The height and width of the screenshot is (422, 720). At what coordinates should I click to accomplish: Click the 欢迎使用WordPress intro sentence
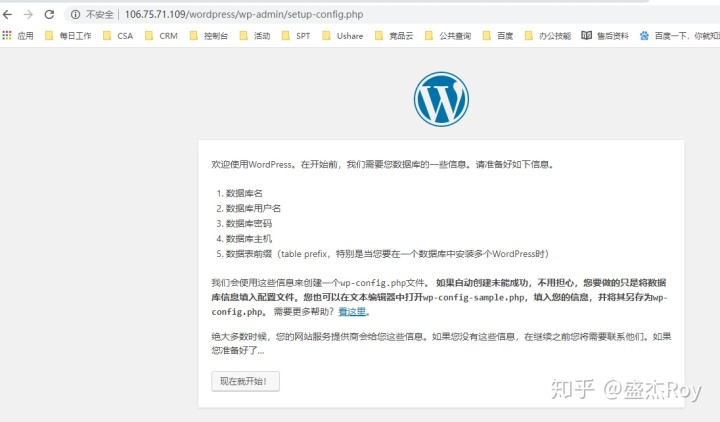[x=383, y=164]
